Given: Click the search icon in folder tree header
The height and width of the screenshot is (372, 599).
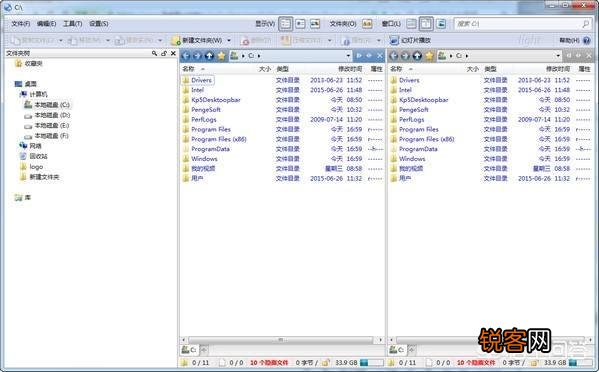Looking at the screenshot, I should (x=154, y=53).
